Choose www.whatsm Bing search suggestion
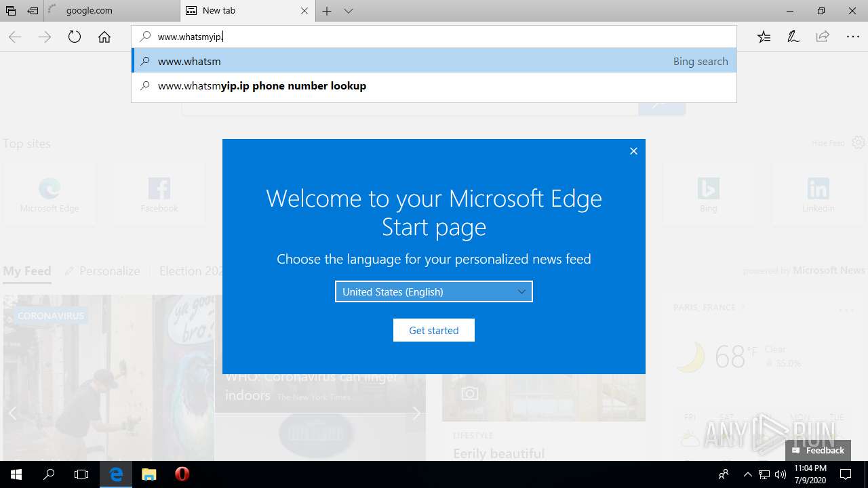Screen dimensions: 868x488 coord(434,61)
